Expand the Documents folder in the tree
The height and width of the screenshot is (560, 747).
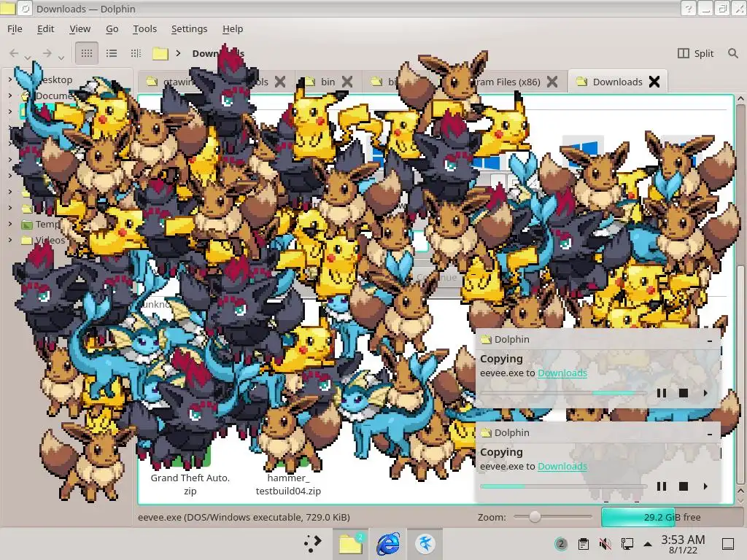point(10,96)
